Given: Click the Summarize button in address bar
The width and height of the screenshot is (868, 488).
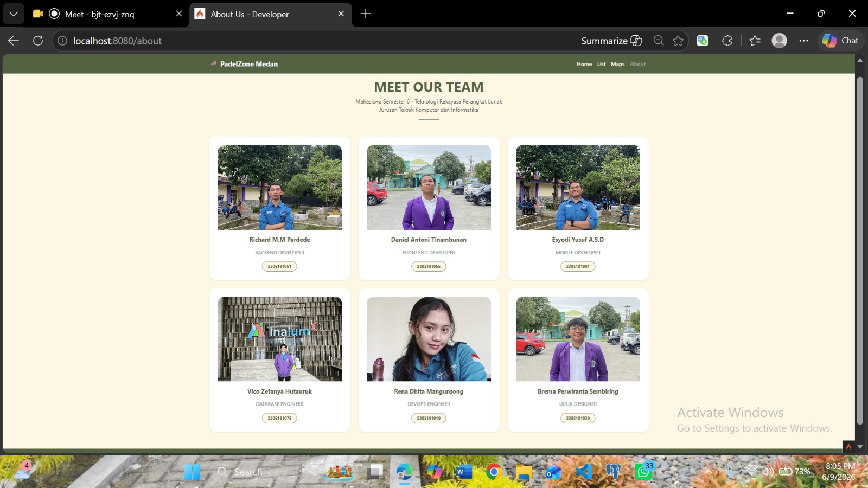Looking at the screenshot, I should point(611,41).
